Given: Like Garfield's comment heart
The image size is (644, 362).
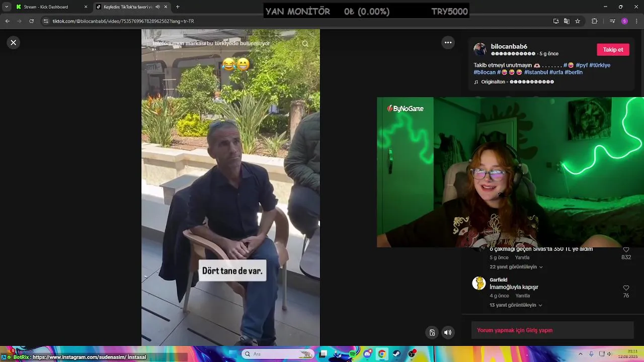Looking at the screenshot, I should click(626, 288).
